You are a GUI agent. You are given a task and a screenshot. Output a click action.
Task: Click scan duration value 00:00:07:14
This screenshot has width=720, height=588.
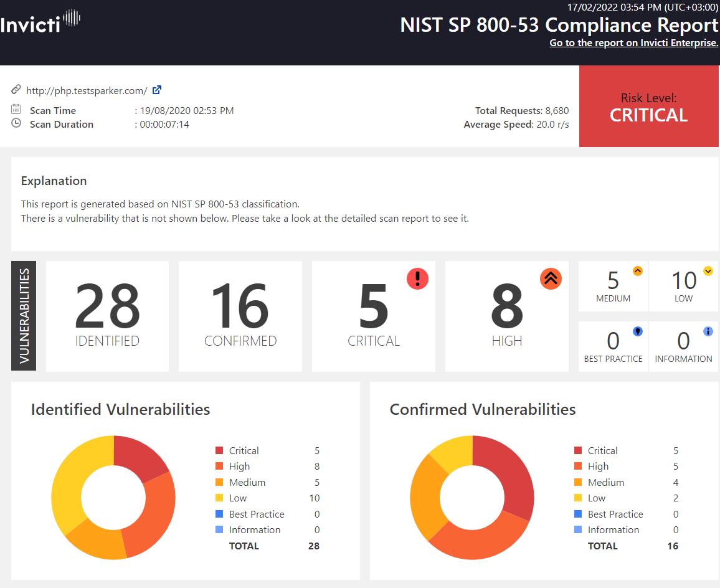click(164, 125)
